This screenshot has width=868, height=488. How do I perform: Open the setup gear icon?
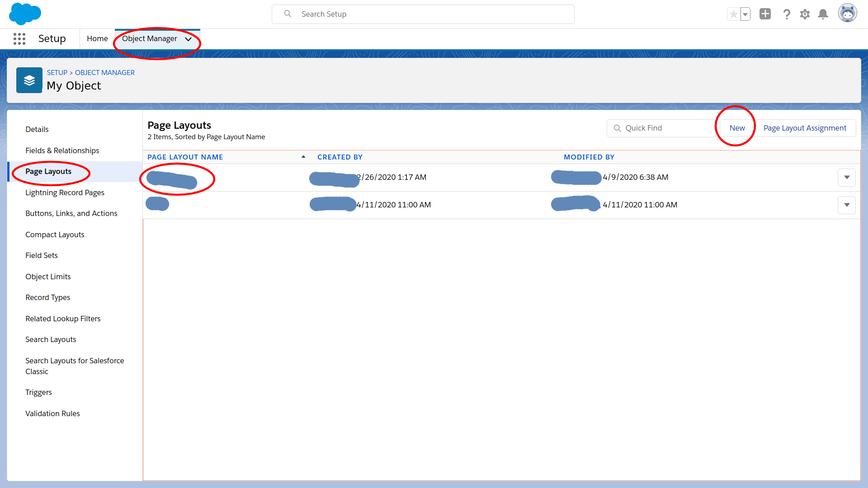(805, 14)
